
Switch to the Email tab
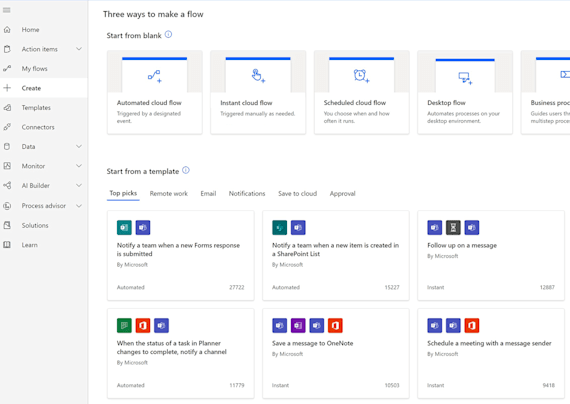(x=208, y=193)
